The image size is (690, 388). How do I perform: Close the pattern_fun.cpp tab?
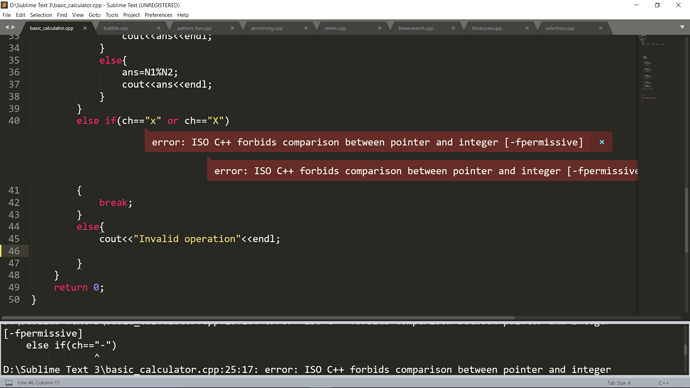tap(232, 28)
